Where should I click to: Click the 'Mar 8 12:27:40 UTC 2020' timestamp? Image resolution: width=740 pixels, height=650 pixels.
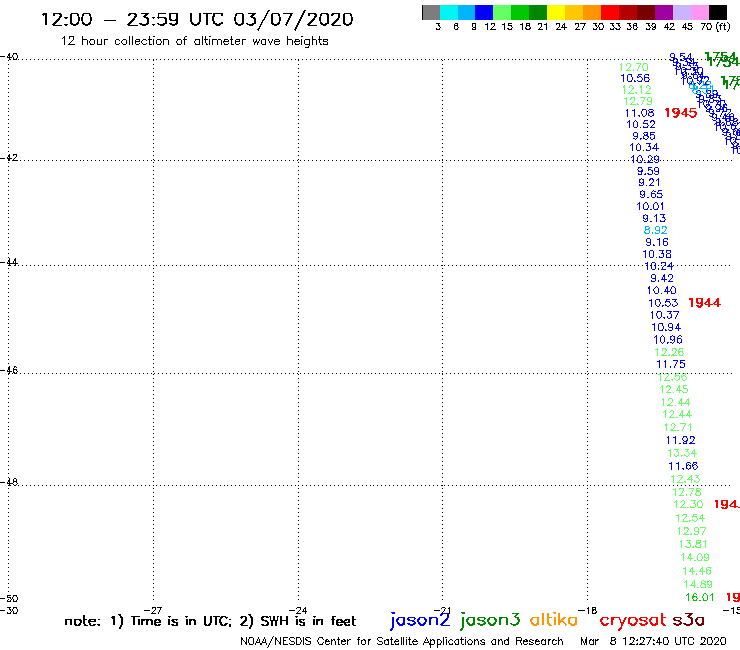(x=653, y=641)
